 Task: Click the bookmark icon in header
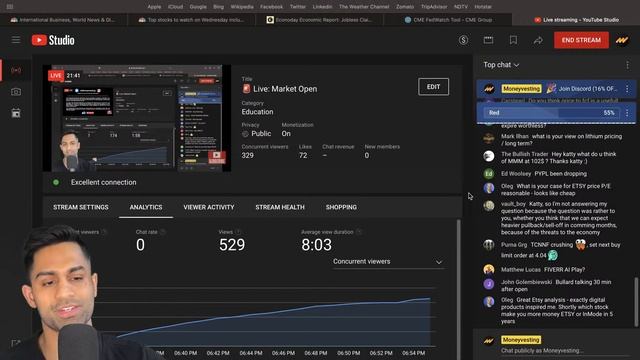pyautogui.click(x=513, y=40)
